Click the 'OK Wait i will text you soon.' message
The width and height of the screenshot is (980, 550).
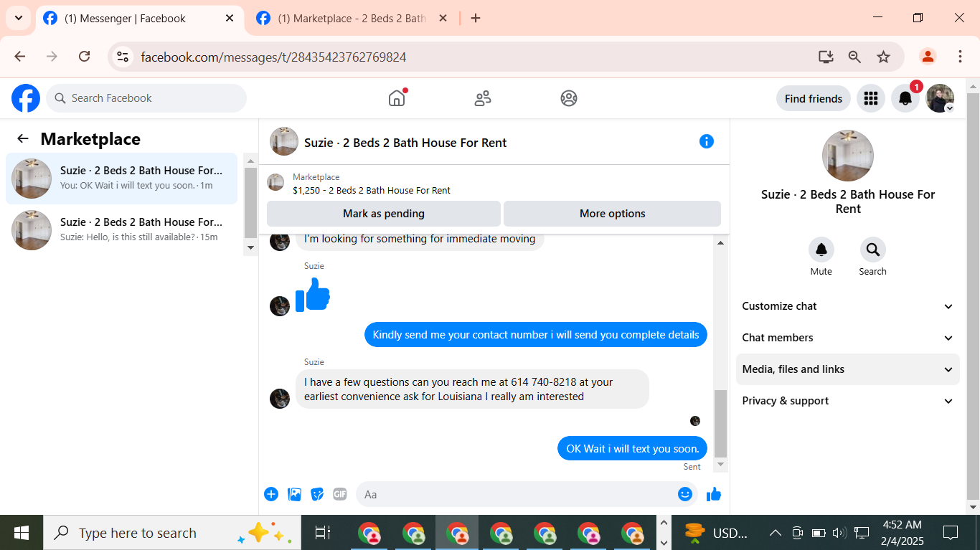(x=632, y=449)
